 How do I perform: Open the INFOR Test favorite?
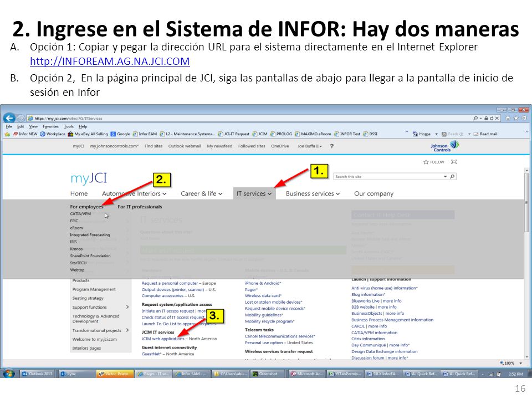[x=347, y=134]
